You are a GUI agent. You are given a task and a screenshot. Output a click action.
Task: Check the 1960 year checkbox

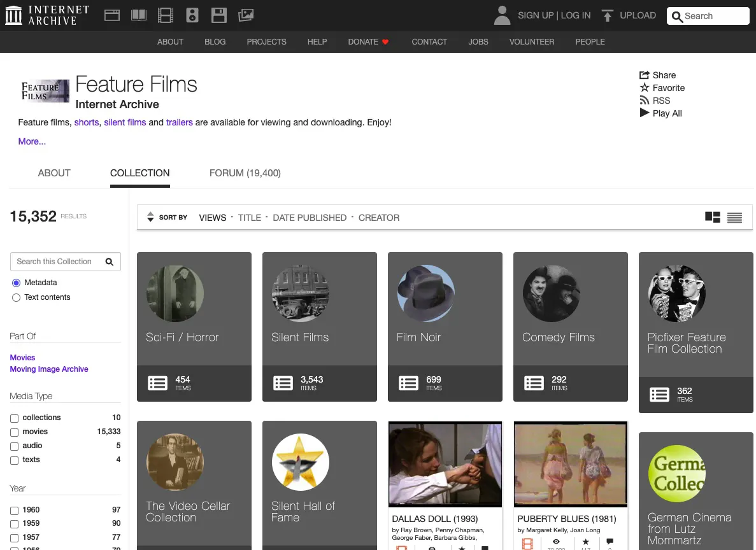pyautogui.click(x=15, y=511)
